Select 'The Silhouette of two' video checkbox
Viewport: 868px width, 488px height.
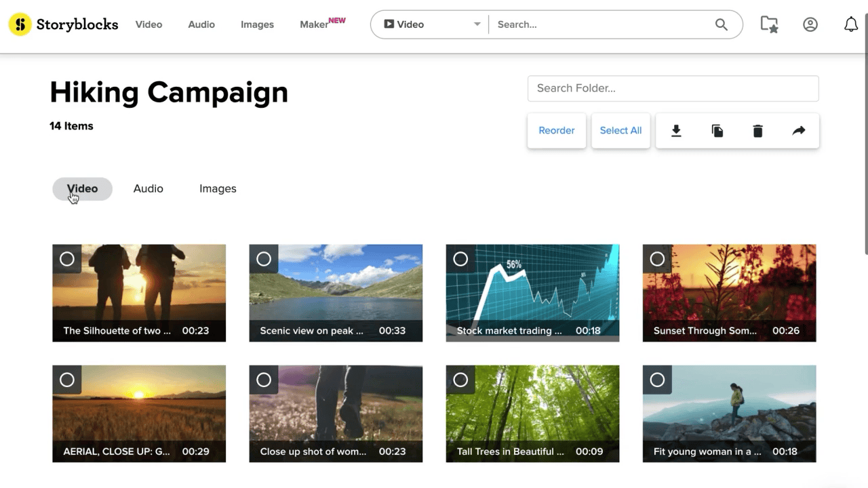pyautogui.click(x=67, y=259)
